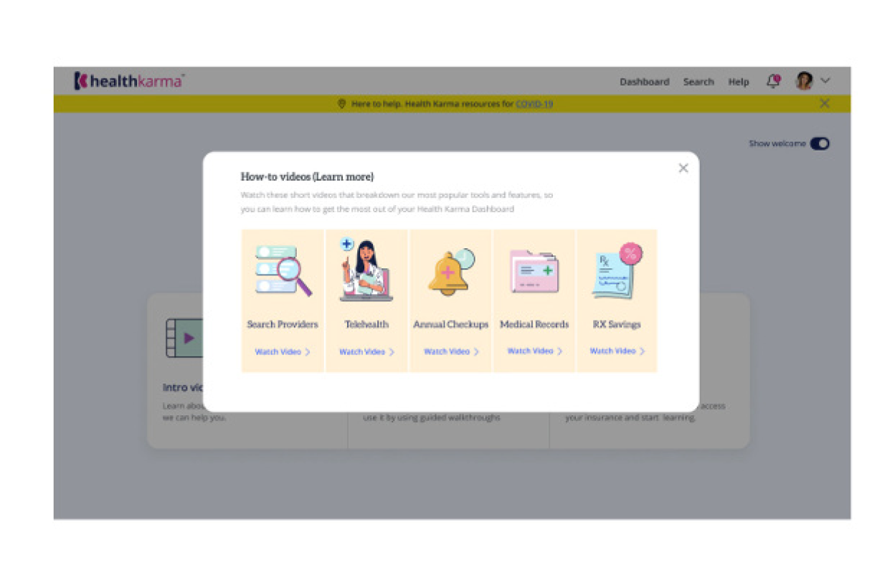This screenshot has width=895, height=588.
Task: Click the Search Providers magnifier illustration
Action: coord(283,270)
